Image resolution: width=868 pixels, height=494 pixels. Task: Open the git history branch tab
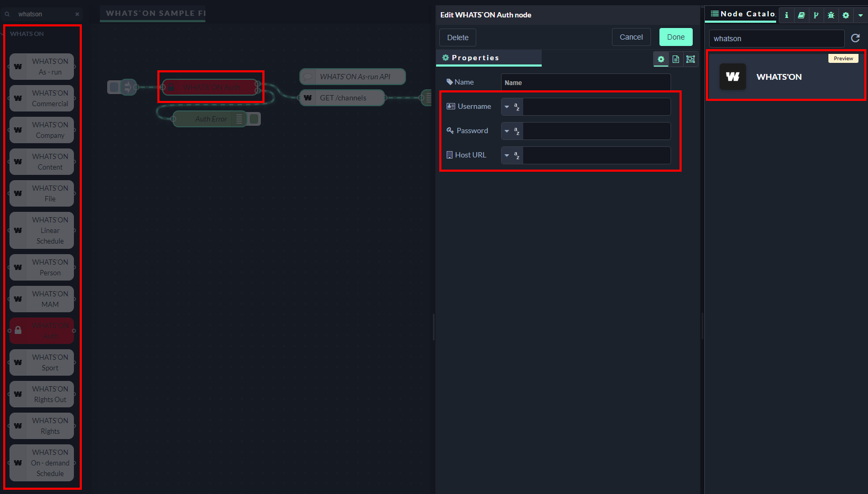[816, 15]
